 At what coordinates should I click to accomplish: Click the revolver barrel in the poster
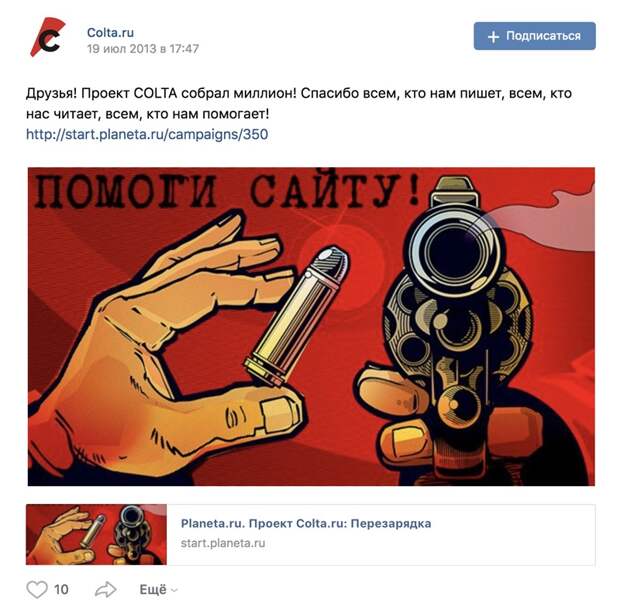click(455, 251)
